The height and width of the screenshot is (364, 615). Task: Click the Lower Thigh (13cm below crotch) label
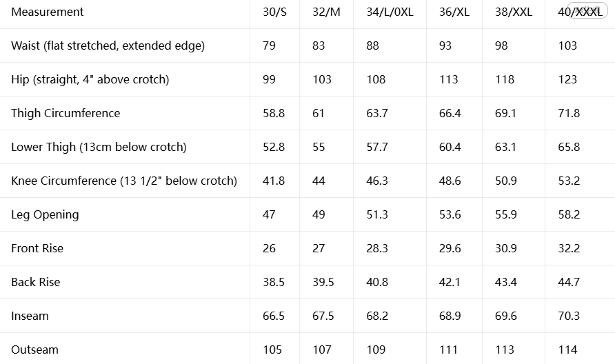coord(99,147)
